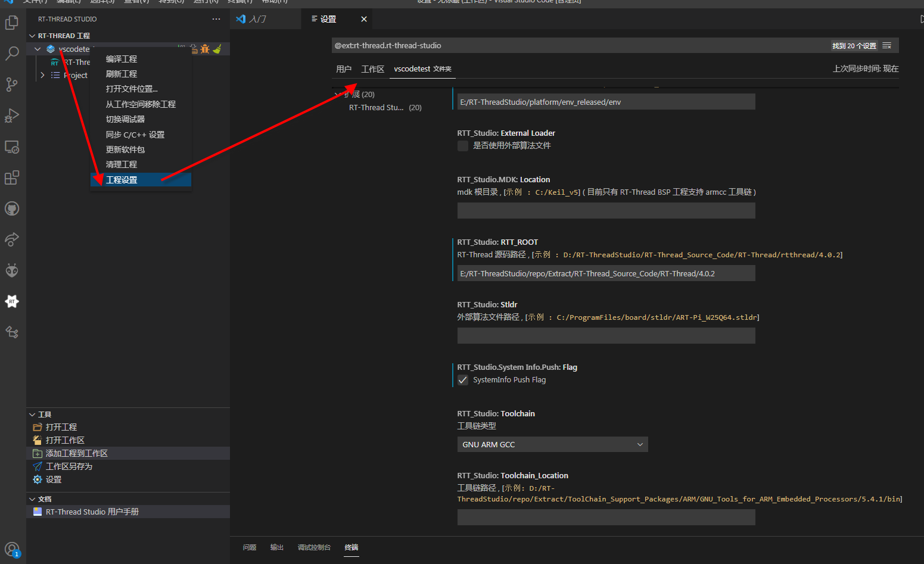Open the Source Control view icon
This screenshot has height=564, width=924.
(12, 85)
